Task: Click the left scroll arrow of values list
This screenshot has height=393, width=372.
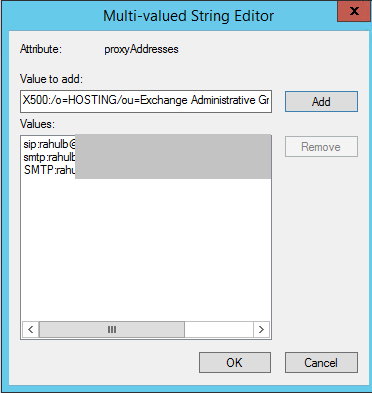Action: (31, 330)
